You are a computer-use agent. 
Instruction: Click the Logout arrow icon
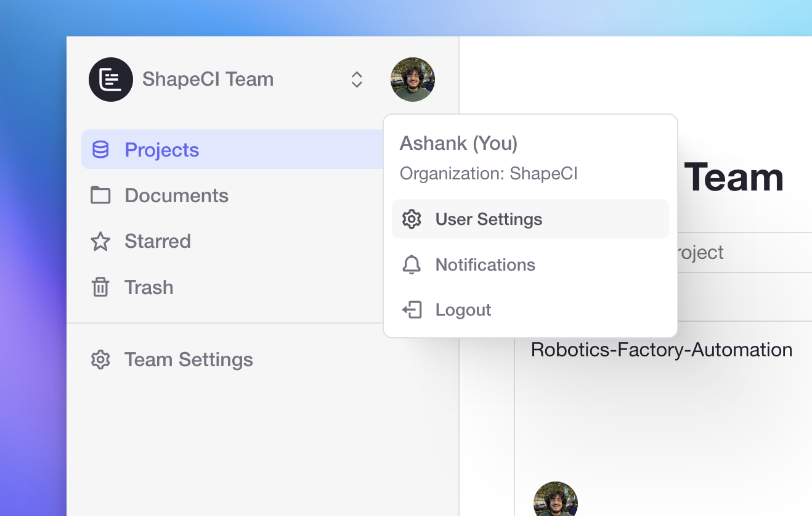(412, 309)
